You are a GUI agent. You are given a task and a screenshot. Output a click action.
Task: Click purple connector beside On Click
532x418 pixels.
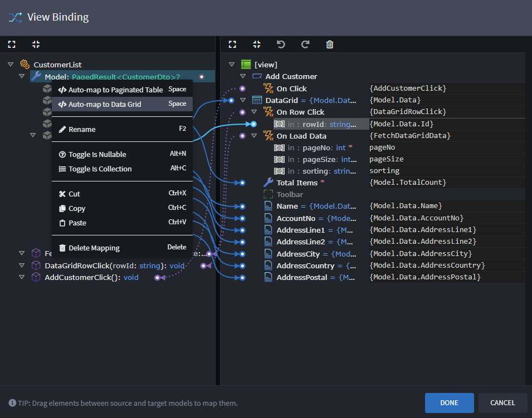242,88
